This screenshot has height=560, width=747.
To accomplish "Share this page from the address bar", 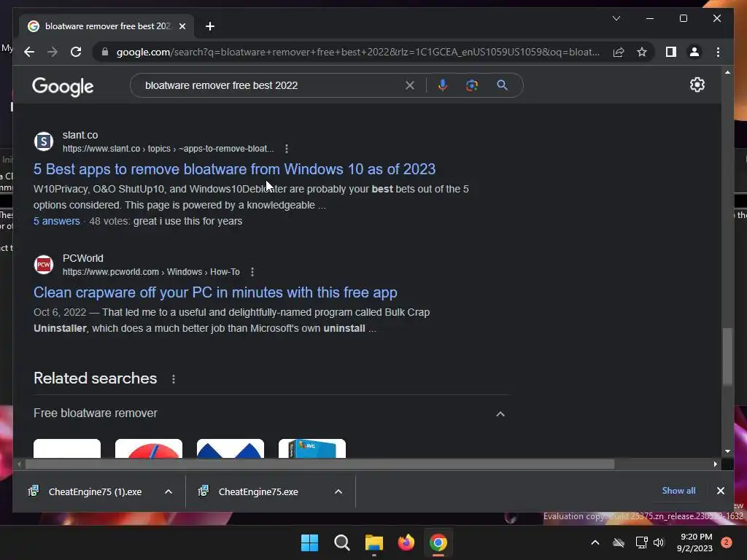I will click(619, 52).
